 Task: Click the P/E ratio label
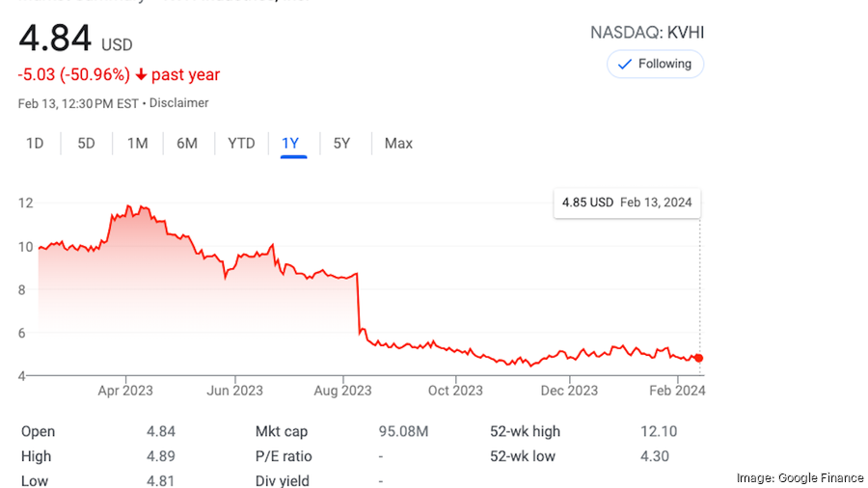pos(284,456)
